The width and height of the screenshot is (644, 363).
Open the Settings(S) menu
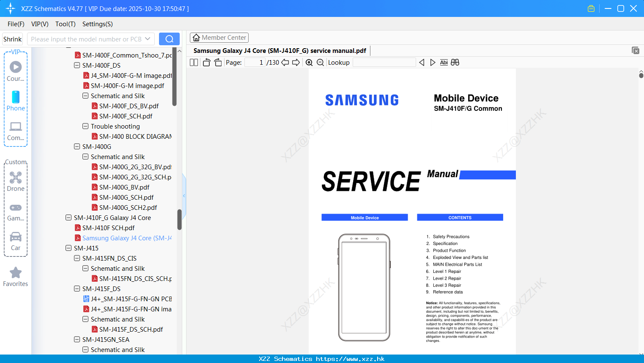pyautogui.click(x=98, y=24)
